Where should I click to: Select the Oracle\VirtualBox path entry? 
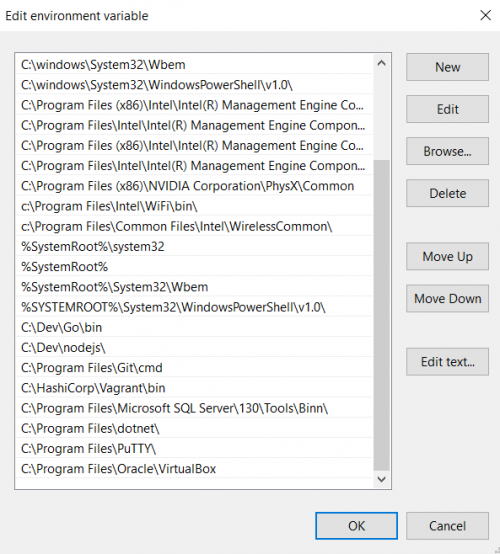(x=194, y=469)
